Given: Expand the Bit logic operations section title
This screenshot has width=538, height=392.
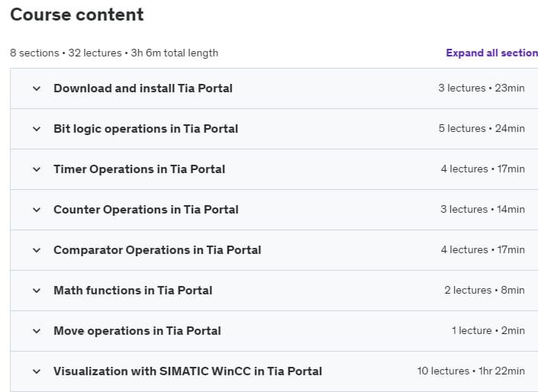Looking at the screenshot, I should coord(146,129).
